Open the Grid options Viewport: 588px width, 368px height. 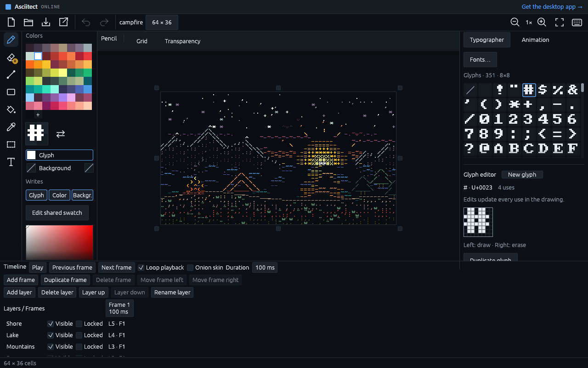142,41
